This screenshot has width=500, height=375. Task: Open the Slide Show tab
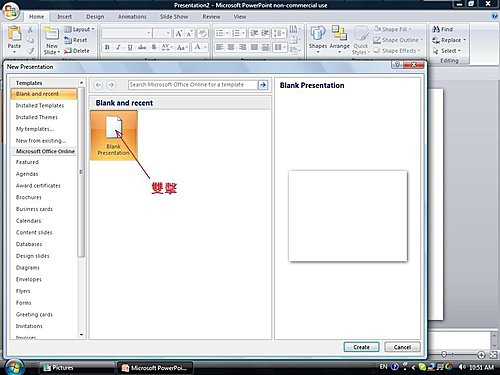tap(174, 17)
